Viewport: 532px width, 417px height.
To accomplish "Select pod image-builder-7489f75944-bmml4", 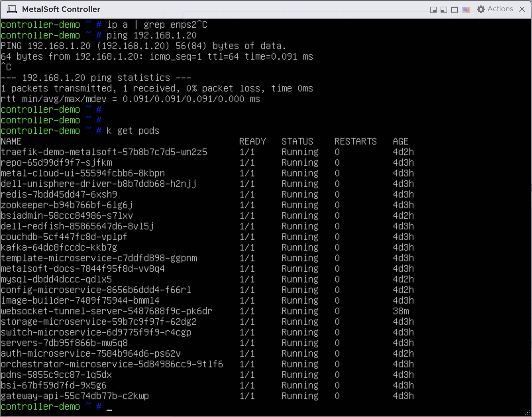I will tap(80, 301).
